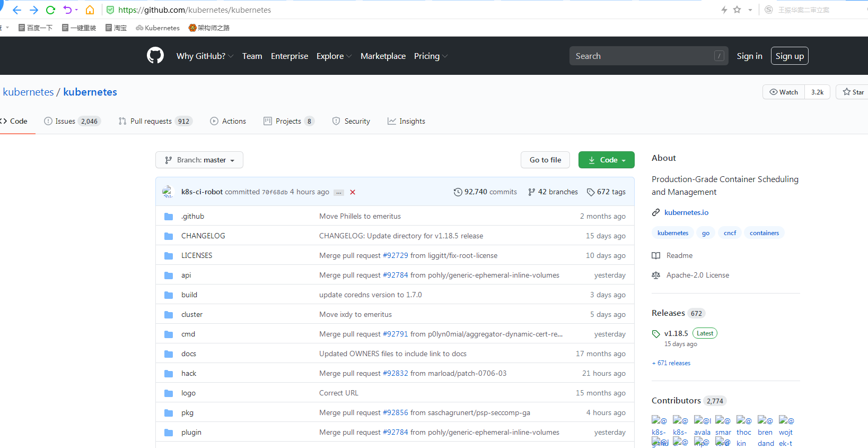Image resolution: width=868 pixels, height=448 pixels.
Task: Open the kubernetes.io website link
Action: click(x=686, y=212)
